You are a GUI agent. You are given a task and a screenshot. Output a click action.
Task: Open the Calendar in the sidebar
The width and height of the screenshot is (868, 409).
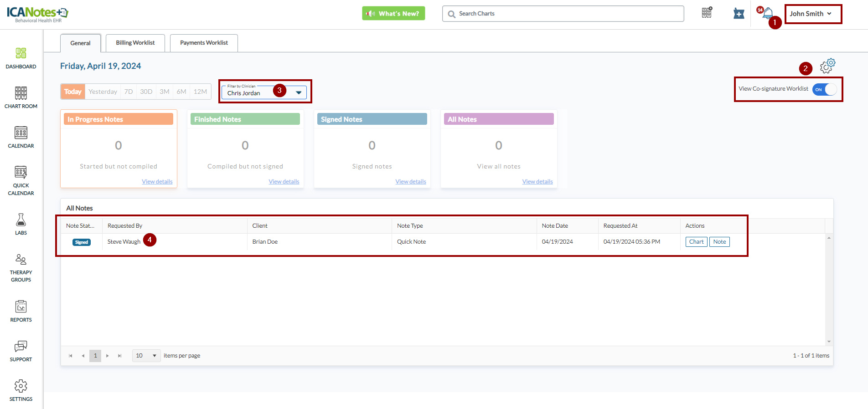[21, 137]
